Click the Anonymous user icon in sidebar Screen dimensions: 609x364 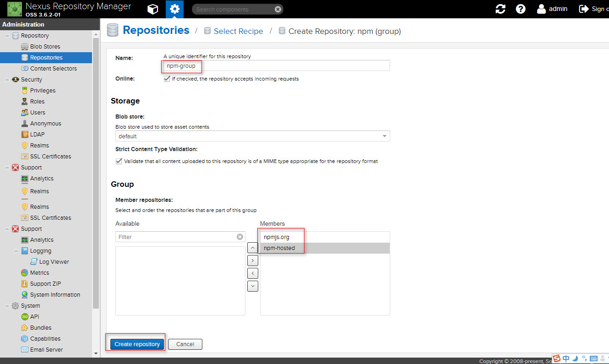25,124
